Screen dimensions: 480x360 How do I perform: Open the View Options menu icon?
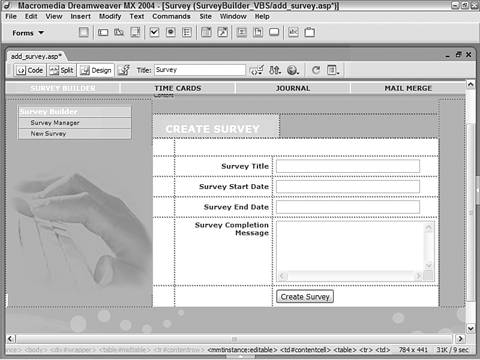[333, 70]
